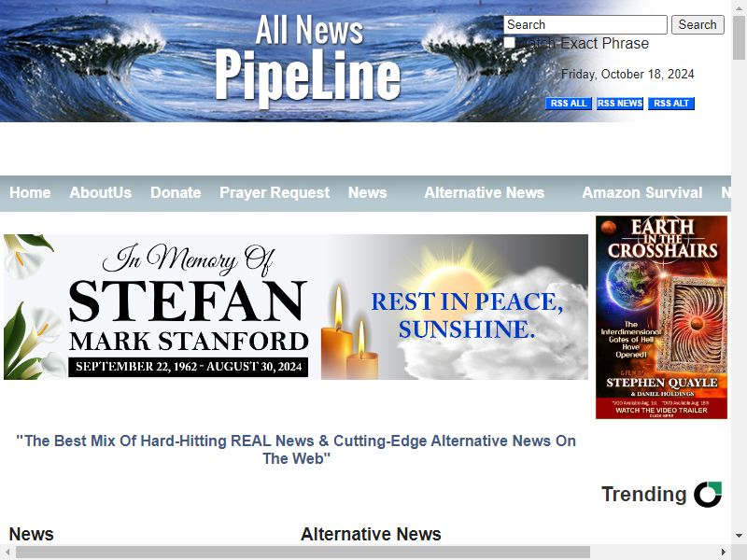Open the Earth in the Crosshairs ad
The width and height of the screenshot is (747, 560).
(x=661, y=317)
